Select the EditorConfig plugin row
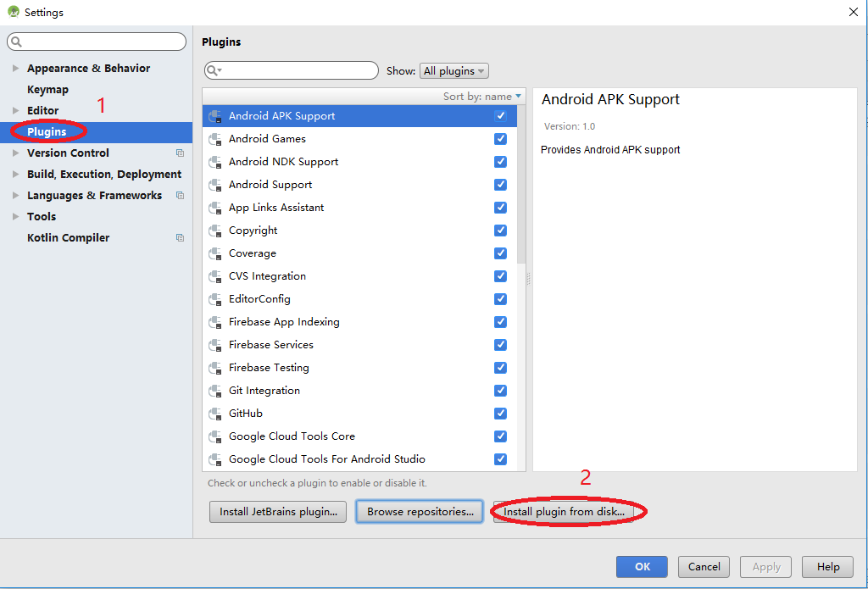Image resolution: width=868 pixels, height=589 pixels. pos(359,299)
